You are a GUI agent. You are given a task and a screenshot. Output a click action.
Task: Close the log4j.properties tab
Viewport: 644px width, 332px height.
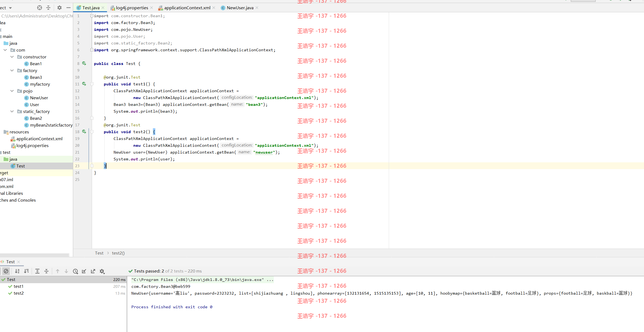pyautogui.click(x=152, y=8)
